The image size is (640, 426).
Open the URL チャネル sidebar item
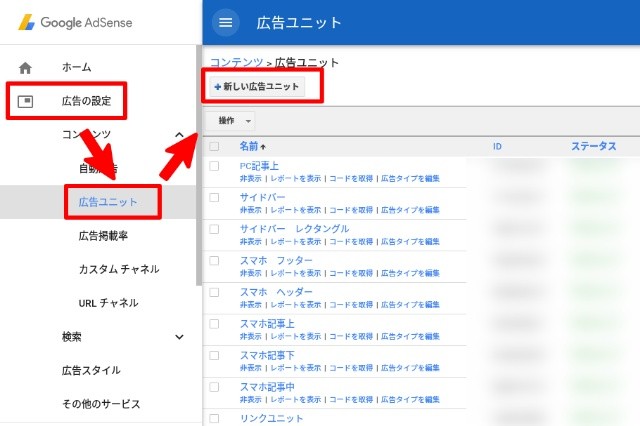click(x=108, y=303)
